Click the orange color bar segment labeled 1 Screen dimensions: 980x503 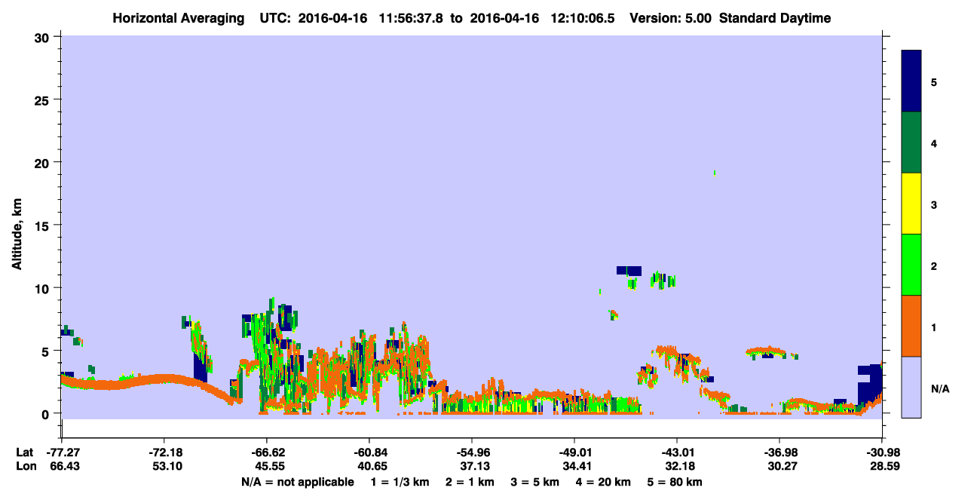coord(911,326)
